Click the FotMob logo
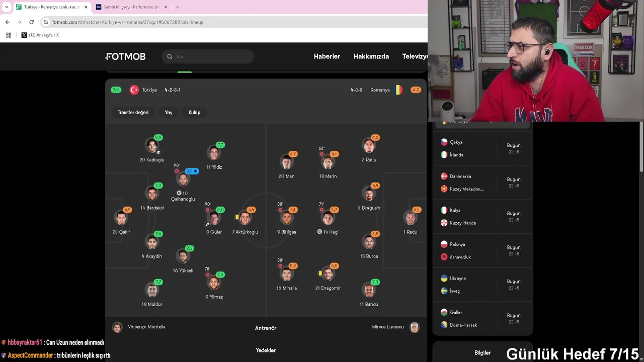This screenshot has height=362, width=644. pyautogui.click(x=126, y=56)
